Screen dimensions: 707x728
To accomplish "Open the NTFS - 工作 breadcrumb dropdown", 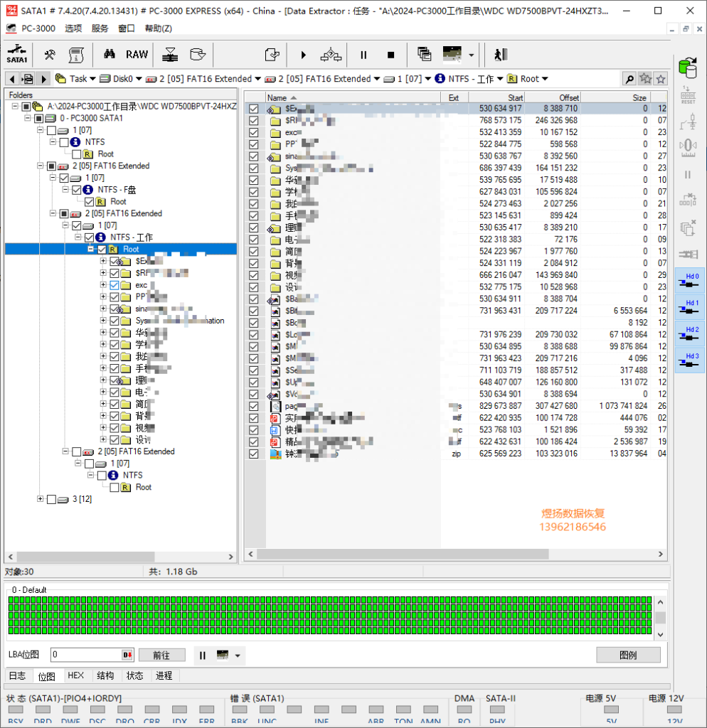I will pos(500,79).
